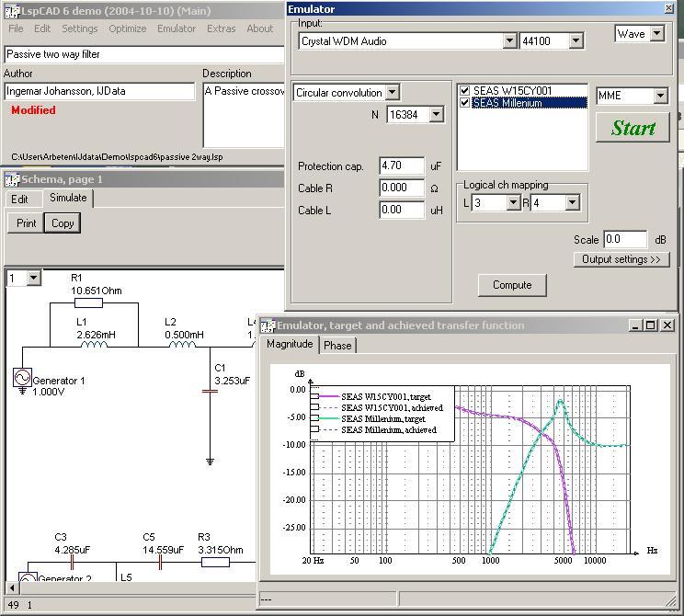Open the N 16384 dropdown
The height and width of the screenshot is (616, 684).
(x=436, y=115)
